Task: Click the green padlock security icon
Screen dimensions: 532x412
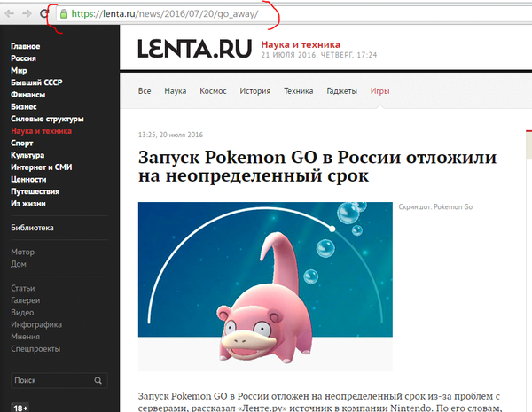Action: [x=64, y=14]
